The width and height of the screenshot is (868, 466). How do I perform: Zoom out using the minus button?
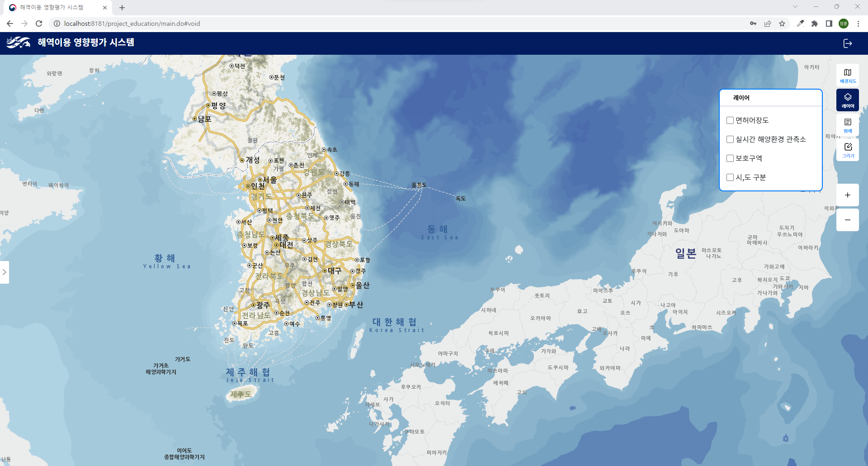848,220
